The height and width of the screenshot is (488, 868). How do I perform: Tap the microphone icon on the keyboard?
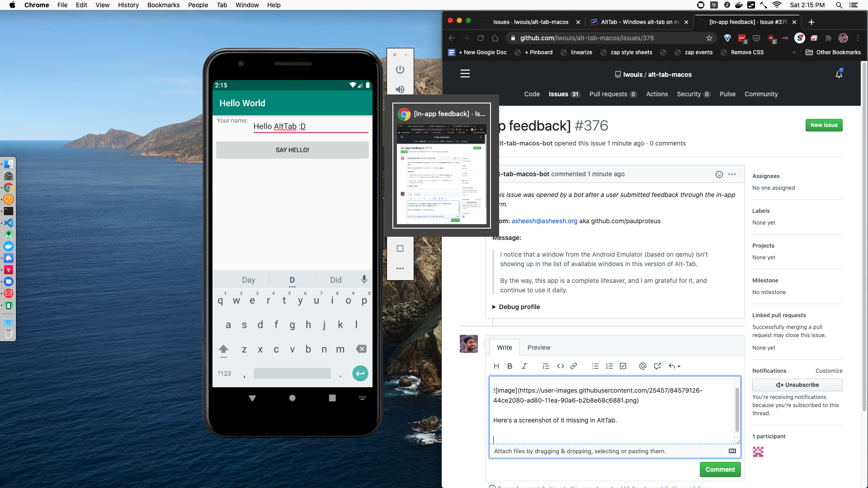coord(364,279)
